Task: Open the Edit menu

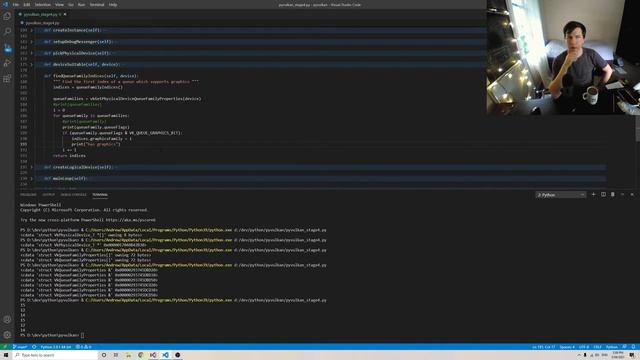Action: point(27,4)
